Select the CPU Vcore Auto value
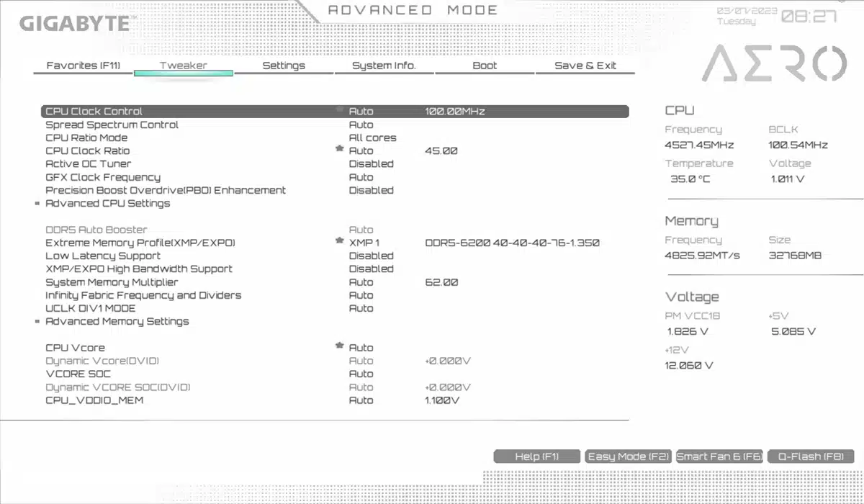The width and height of the screenshot is (864, 504). (x=361, y=348)
